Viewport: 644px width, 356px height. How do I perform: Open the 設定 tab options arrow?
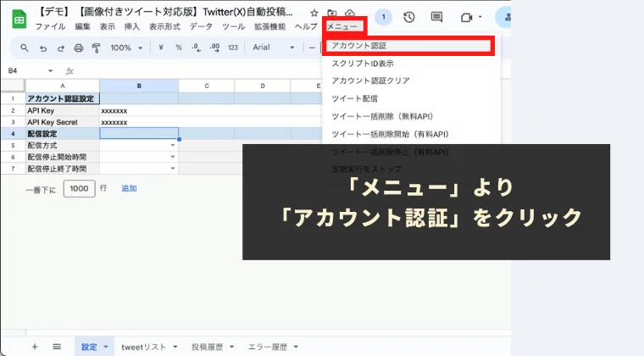point(106,347)
